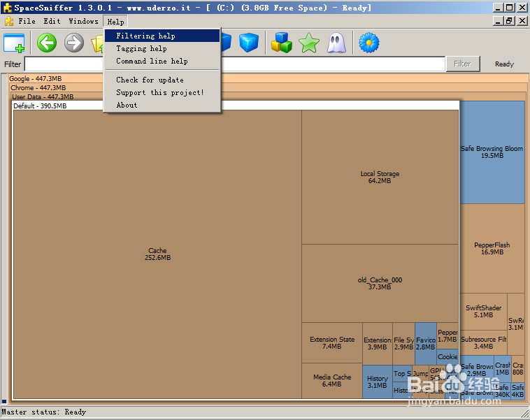Image resolution: width=530 pixels, height=420 pixels.
Task: Select the PepperFlash 16.9MB block
Action: coord(492,248)
